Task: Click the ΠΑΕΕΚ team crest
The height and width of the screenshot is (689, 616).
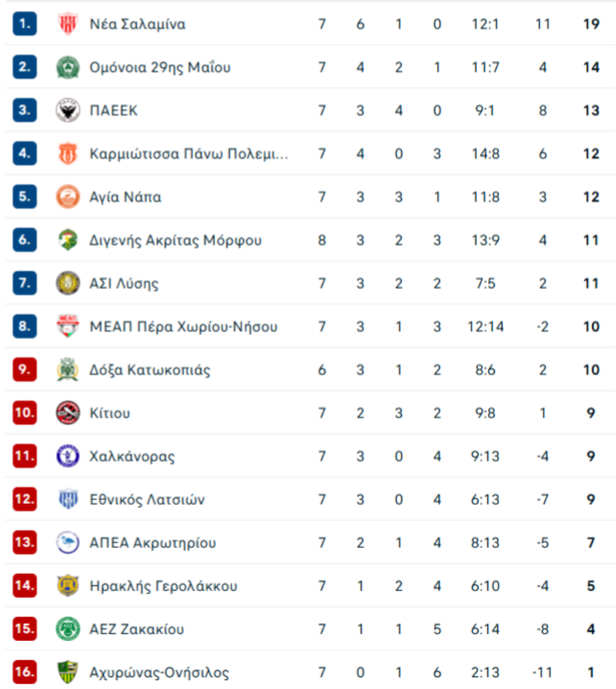Action: click(68, 111)
